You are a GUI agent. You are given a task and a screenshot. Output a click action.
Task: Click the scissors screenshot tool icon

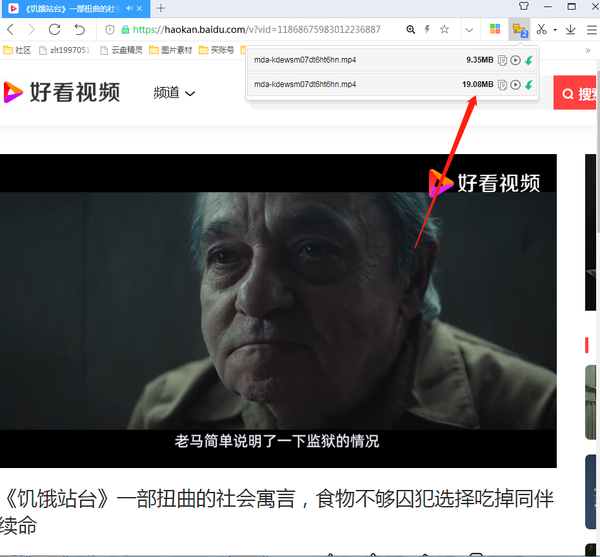541,29
